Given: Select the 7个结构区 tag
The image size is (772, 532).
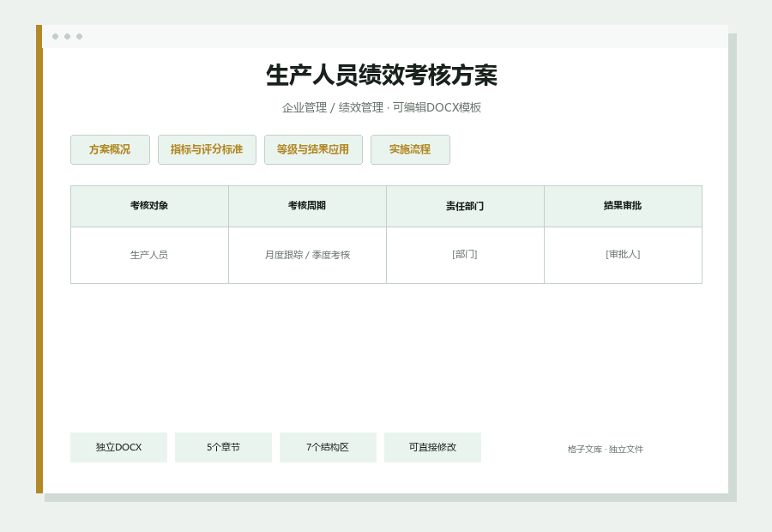Looking at the screenshot, I should point(328,447).
